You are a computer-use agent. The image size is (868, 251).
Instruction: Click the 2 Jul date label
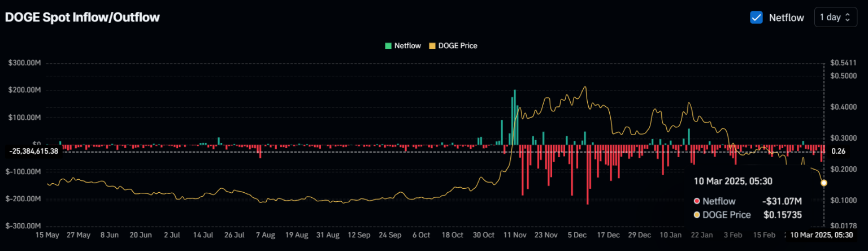pos(171,235)
